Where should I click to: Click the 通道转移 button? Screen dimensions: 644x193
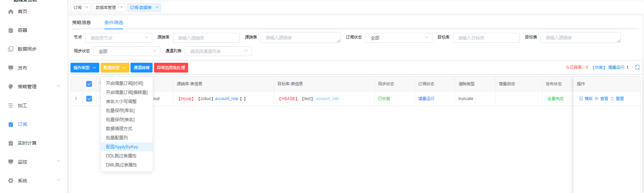(142, 68)
